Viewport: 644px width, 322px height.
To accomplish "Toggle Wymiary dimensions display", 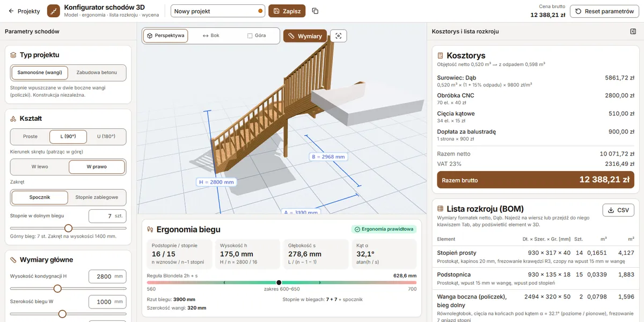I will click(305, 36).
